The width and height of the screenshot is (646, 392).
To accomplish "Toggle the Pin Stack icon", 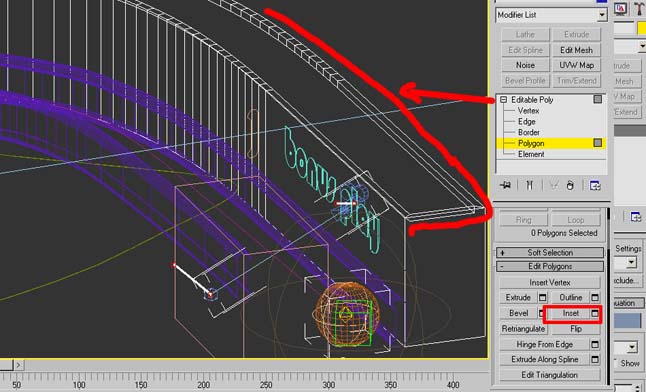I will point(505,185).
